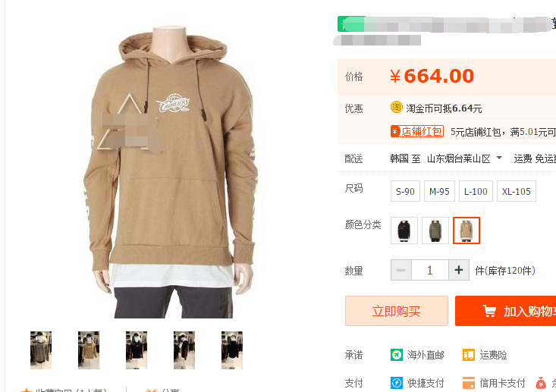
Task: Decrease quantity with the minus button
Action: (x=401, y=270)
